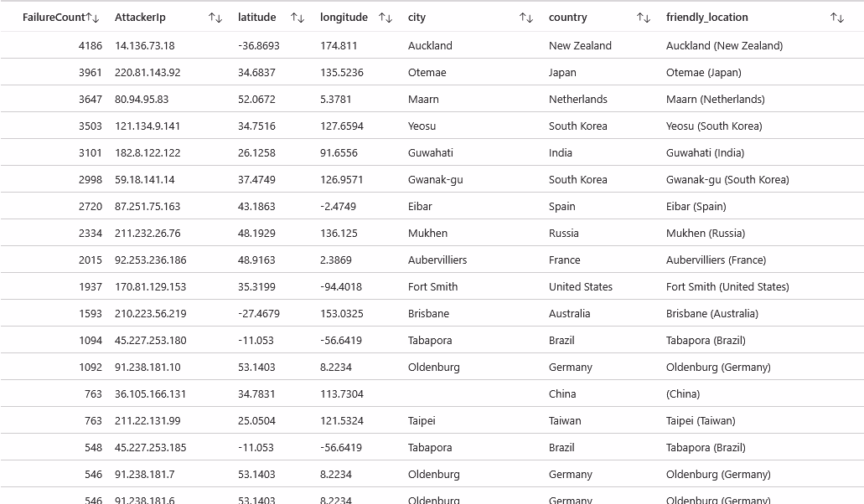The image size is (864, 504).
Task: Click the latitude column sort icon
Action: tap(297, 18)
